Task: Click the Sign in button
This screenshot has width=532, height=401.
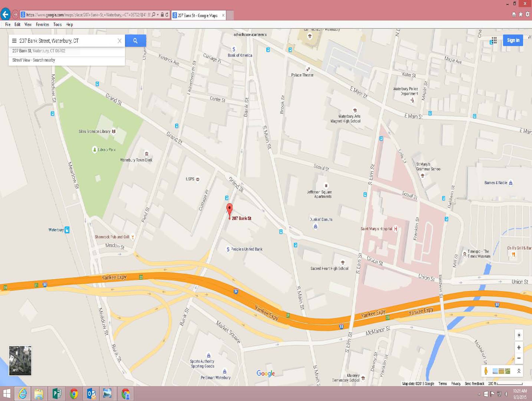Action: (x=513, y=41)
